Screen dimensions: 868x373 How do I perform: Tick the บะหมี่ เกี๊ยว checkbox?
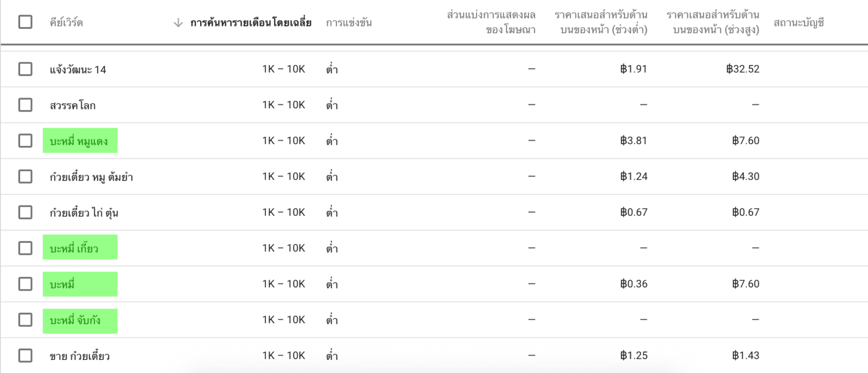25,248
